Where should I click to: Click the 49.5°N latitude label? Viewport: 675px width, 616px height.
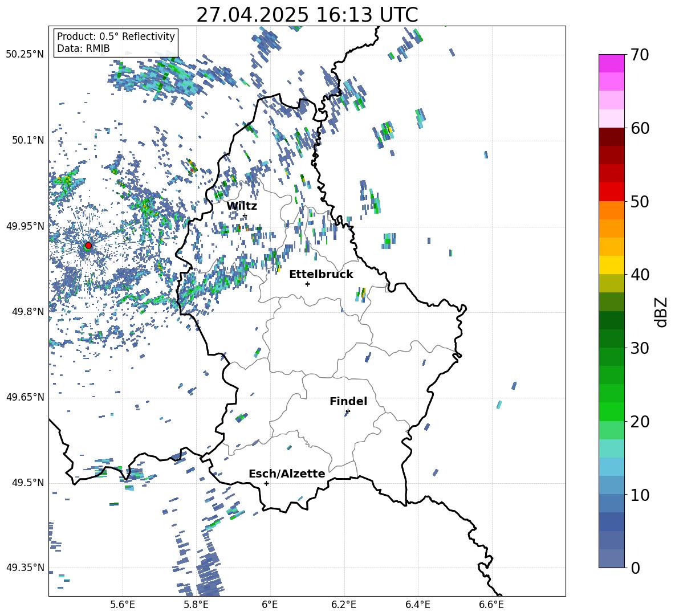(28, 483)
